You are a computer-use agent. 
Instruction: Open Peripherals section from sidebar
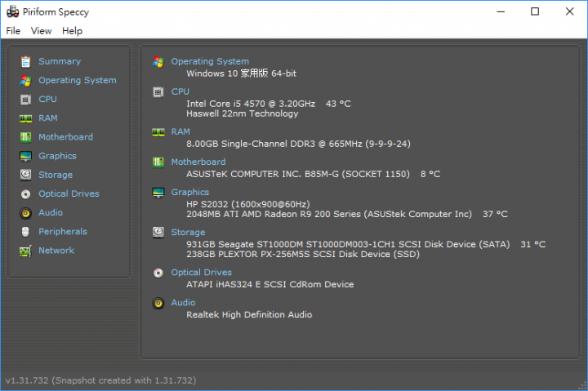click(63, 232)
